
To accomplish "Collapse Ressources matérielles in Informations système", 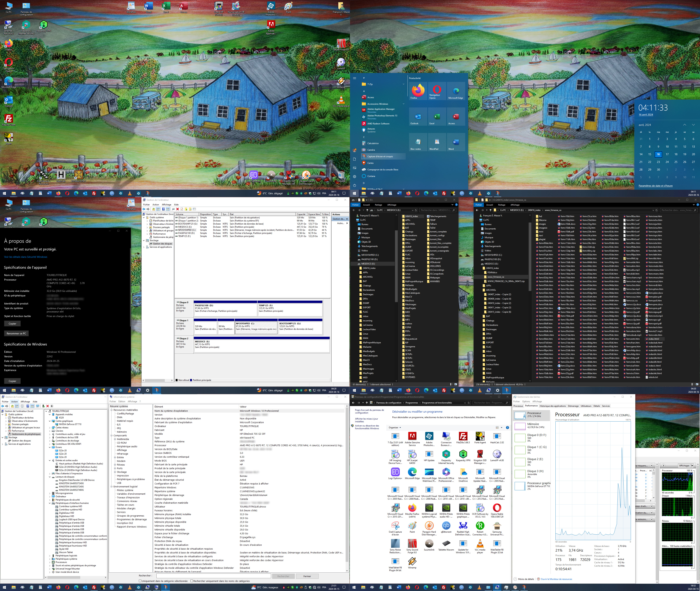I will pyautogui.click(x=112, y=410).
